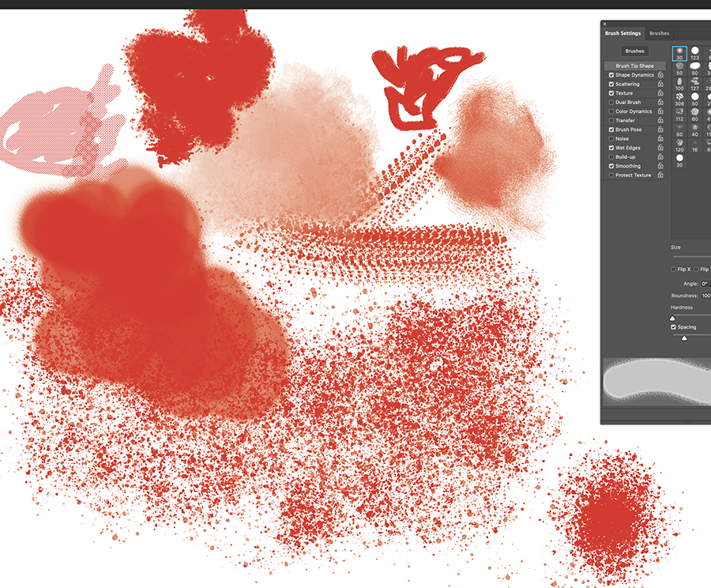Turn off the Texture checkbox
Viewport: 711px width, 588px height.
(611, 93)
